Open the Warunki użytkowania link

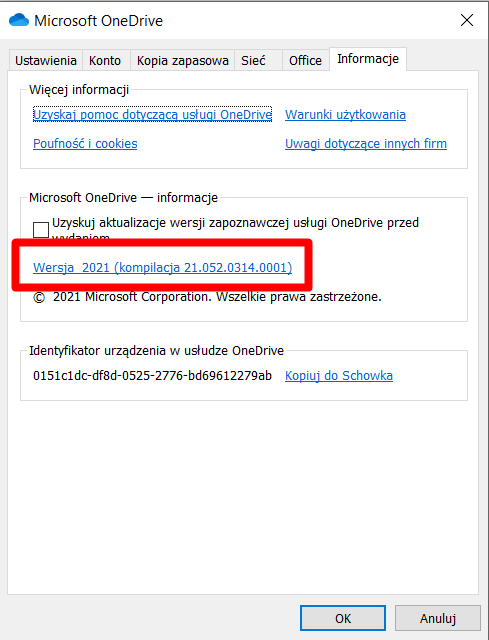(345, 114)
